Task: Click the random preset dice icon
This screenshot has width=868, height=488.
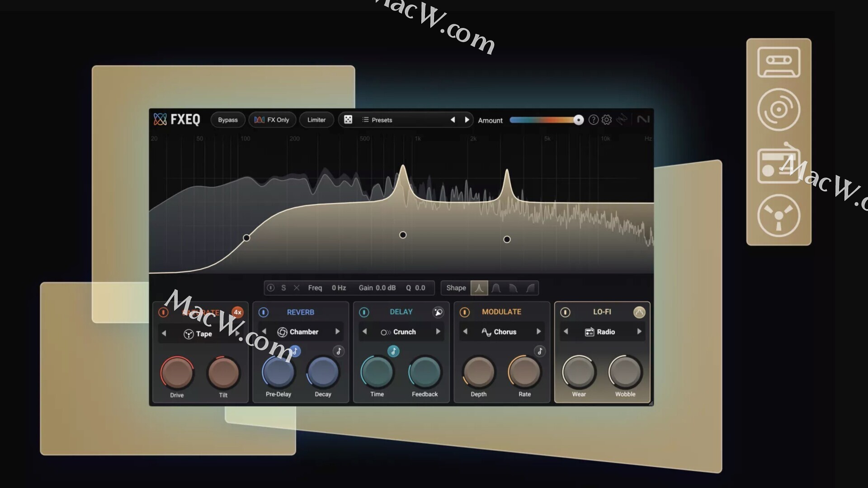Action: [x=348, y=120]
